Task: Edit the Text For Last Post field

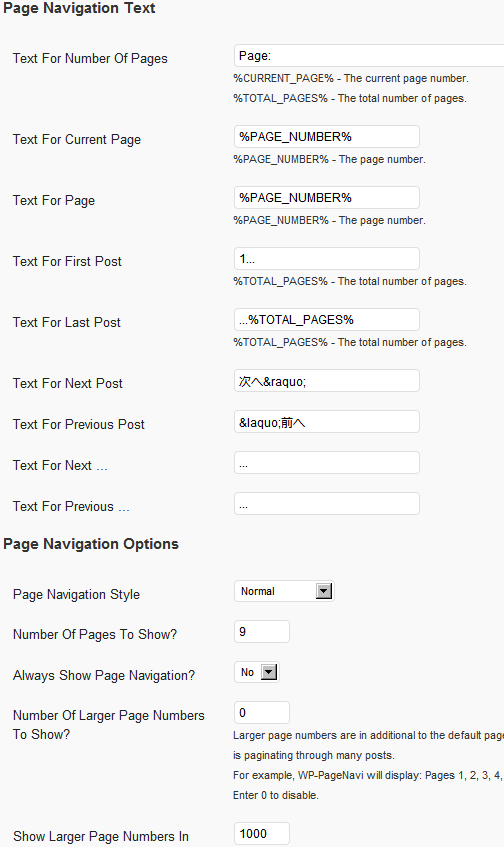Action: (x=327, y=320)
